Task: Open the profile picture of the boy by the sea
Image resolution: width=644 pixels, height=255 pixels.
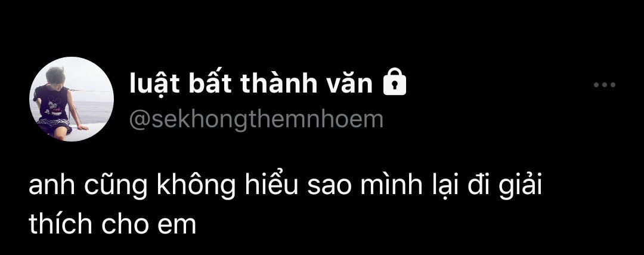Action: tap(72, 99)
